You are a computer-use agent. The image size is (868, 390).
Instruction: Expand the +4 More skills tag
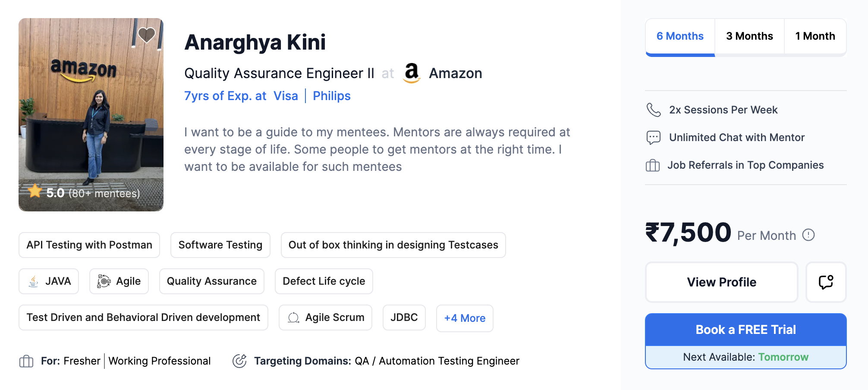coord(465,318)
